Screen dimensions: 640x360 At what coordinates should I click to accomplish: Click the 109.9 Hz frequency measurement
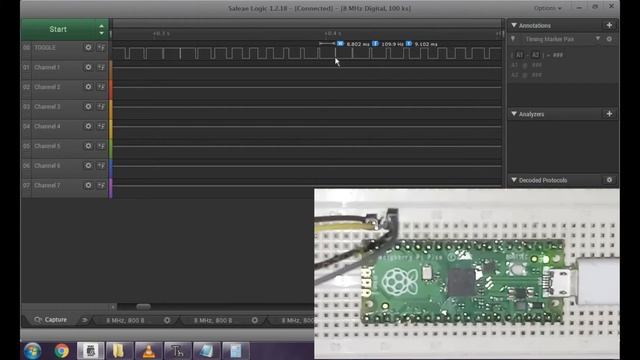pyautogui.click(x=392, y=44)
